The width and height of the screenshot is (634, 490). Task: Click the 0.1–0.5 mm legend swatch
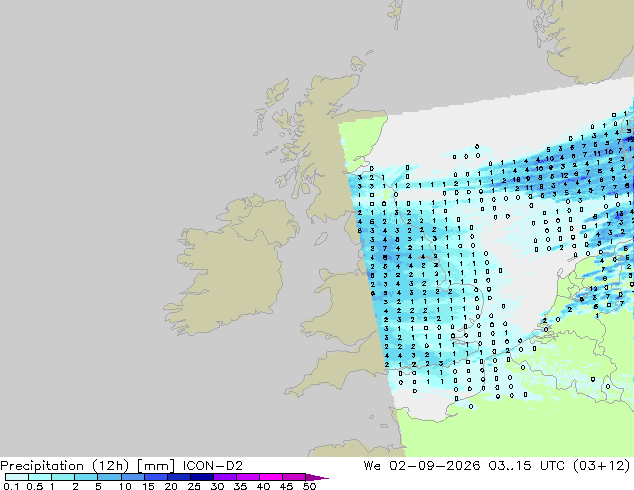pos(17,477)
